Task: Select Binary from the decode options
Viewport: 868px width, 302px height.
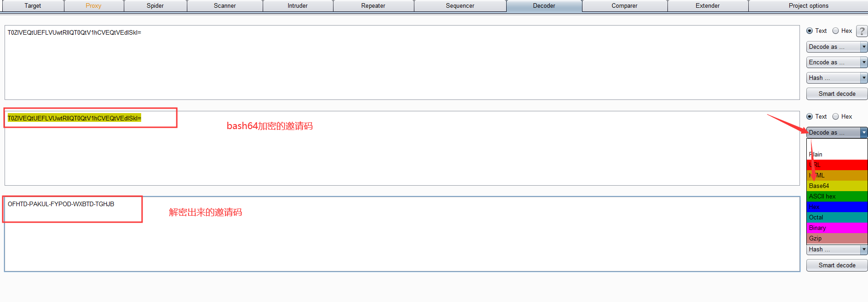Action: click(x=836, y=228)
